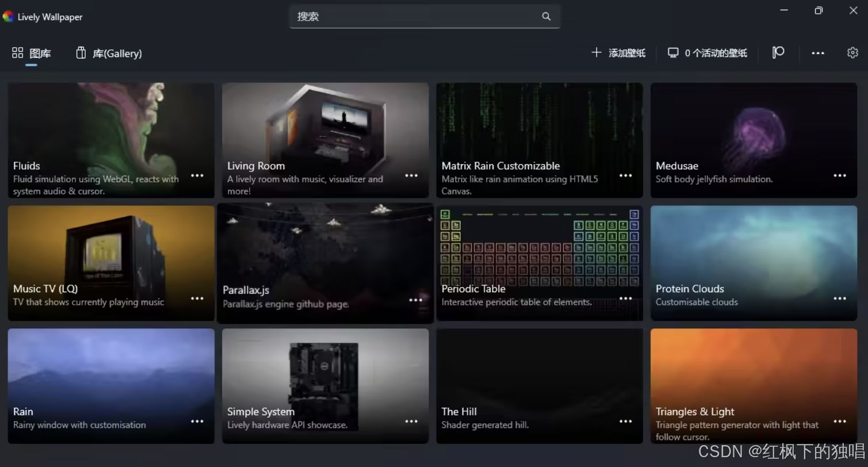Open the 0 个活动的壁纸 active wallpapers panel
Screen dimensions: 868x467
[708, 53]
